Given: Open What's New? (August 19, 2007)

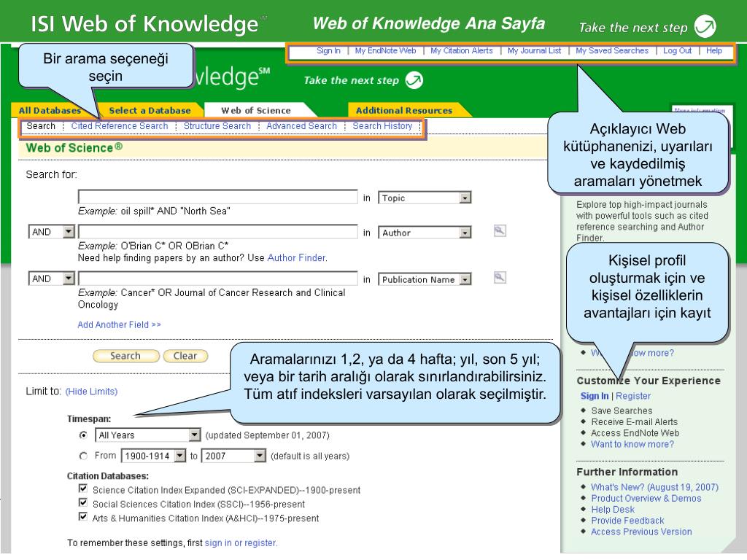Looking at the screenshot, I should 654,486.
